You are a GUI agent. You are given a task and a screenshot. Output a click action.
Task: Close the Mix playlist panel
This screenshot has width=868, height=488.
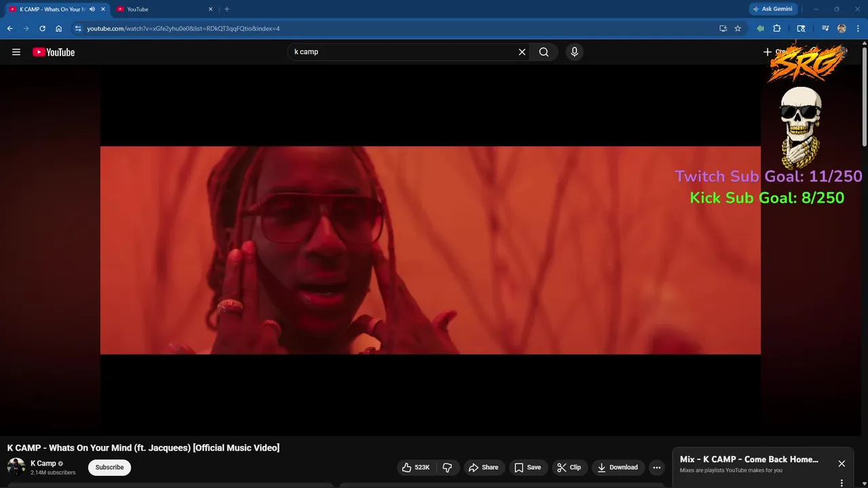pyautogui.click(x=842, y=464)
